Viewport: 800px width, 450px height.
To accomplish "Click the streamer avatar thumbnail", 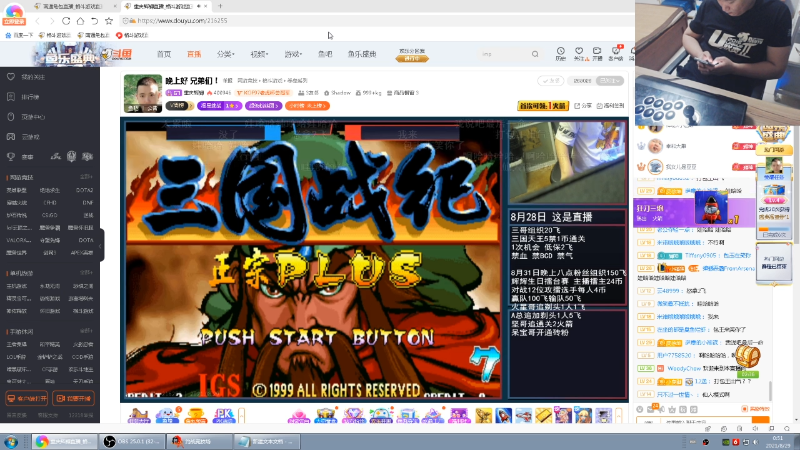I will [143, 93].
